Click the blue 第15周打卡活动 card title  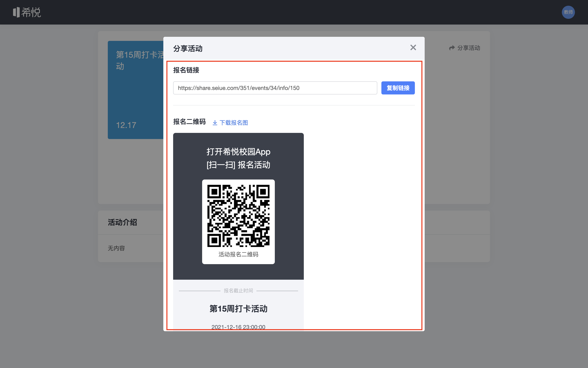click(139, 60)
